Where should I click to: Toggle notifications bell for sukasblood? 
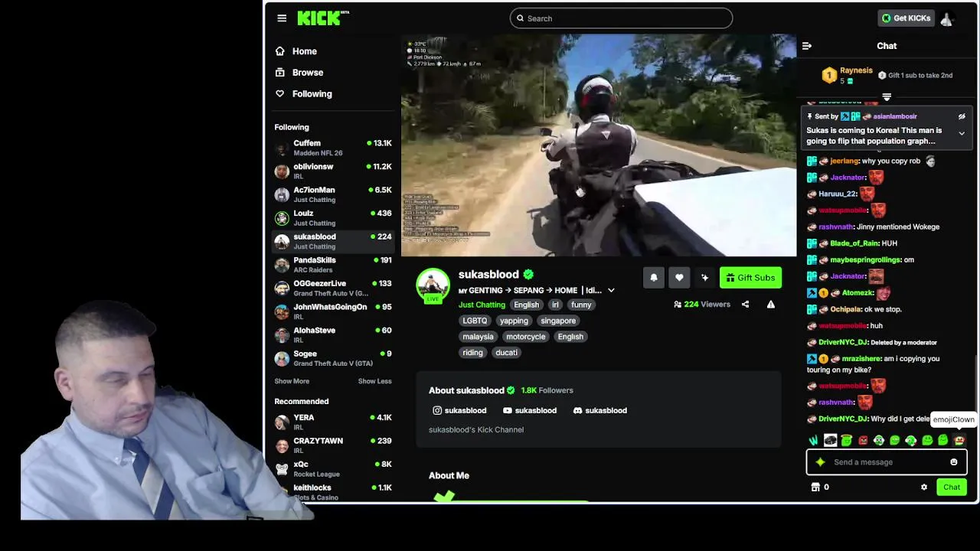pos(654,278)
